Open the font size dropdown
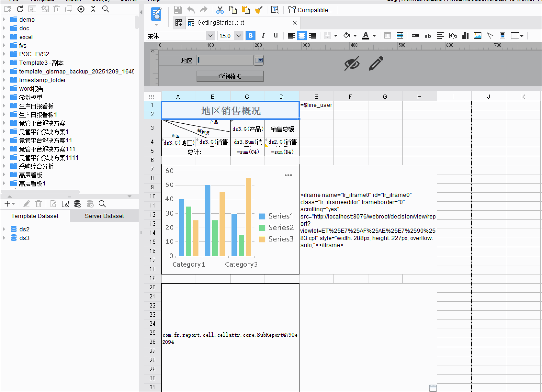 coord(238,36)
